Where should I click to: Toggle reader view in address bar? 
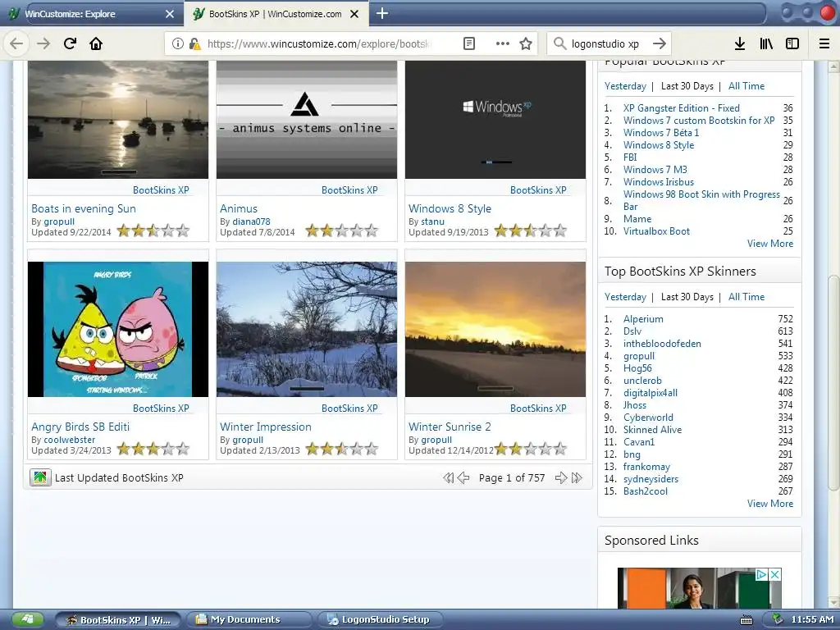[x=468, y=43]
